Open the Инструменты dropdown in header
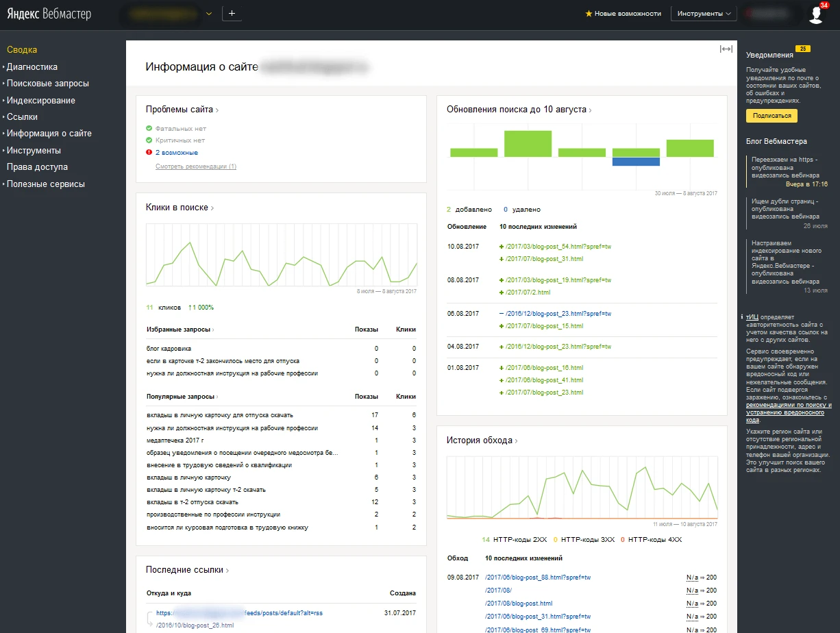840x633 pixels. coord(704,14)
